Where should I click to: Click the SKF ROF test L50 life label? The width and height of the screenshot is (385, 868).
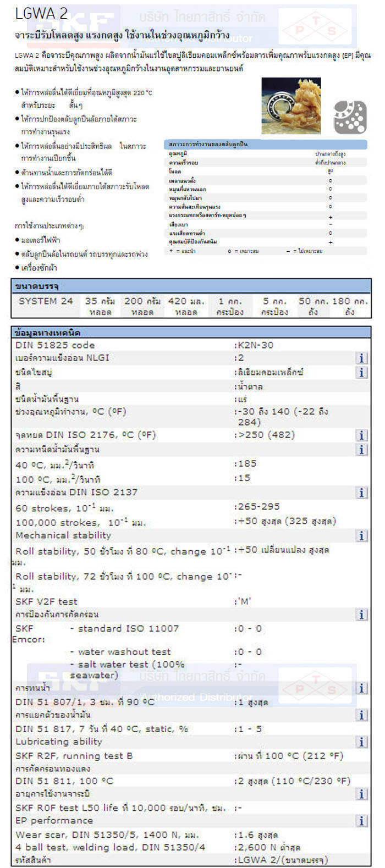121,808
